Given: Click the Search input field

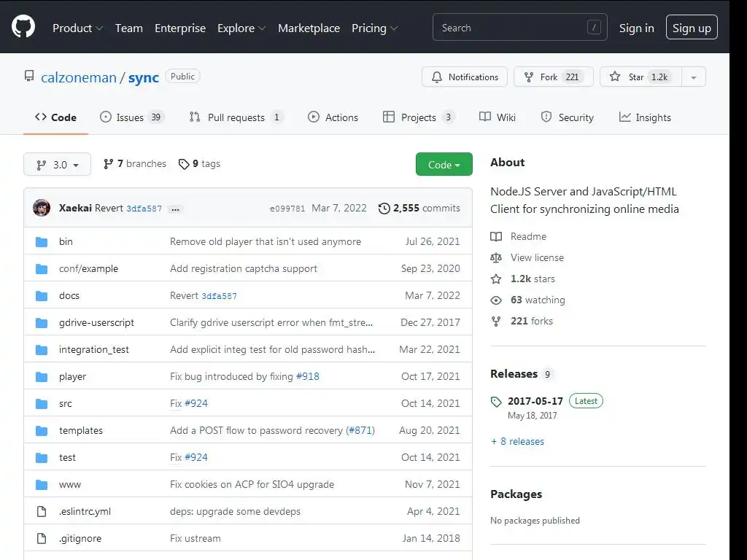Looking at the screenshot, I should pyautogui.click(x=519, y=28).
